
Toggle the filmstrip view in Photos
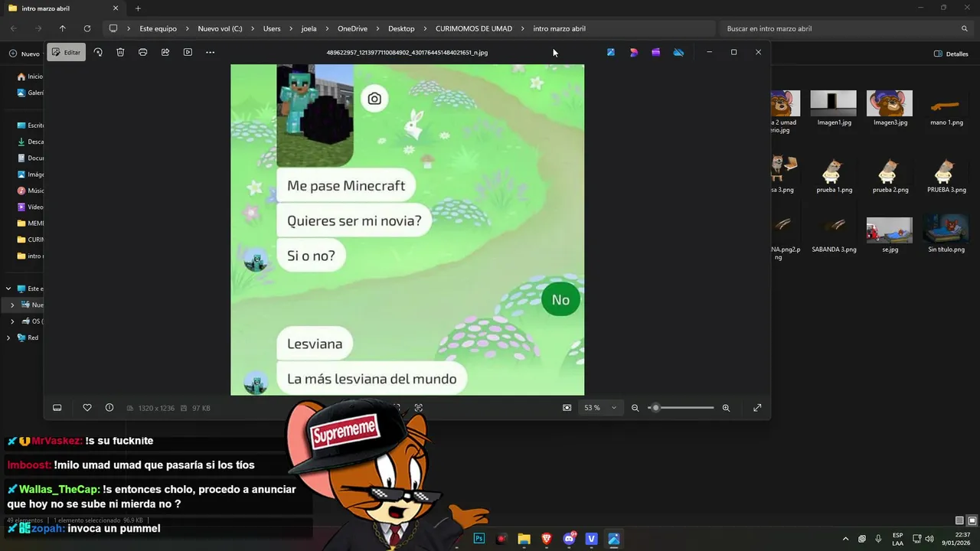[57, 408]
